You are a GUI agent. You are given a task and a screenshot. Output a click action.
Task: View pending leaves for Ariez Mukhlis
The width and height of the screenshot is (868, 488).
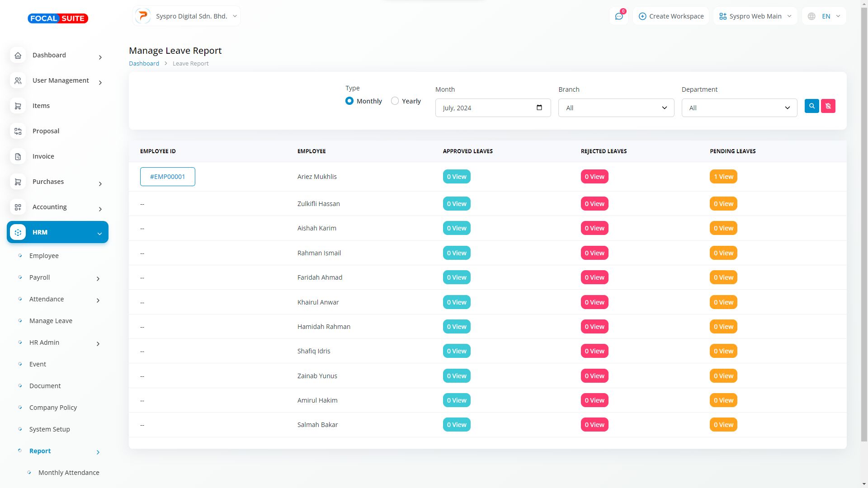723,177
